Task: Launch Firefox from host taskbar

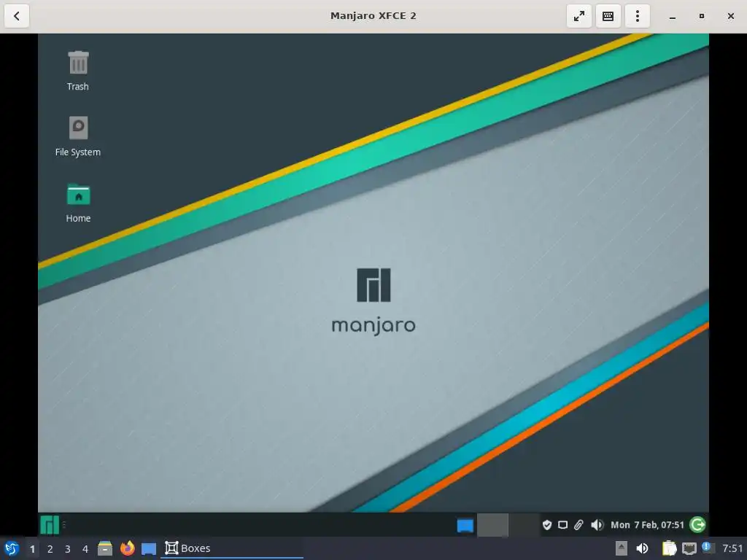Action: (x=127, y=548)
